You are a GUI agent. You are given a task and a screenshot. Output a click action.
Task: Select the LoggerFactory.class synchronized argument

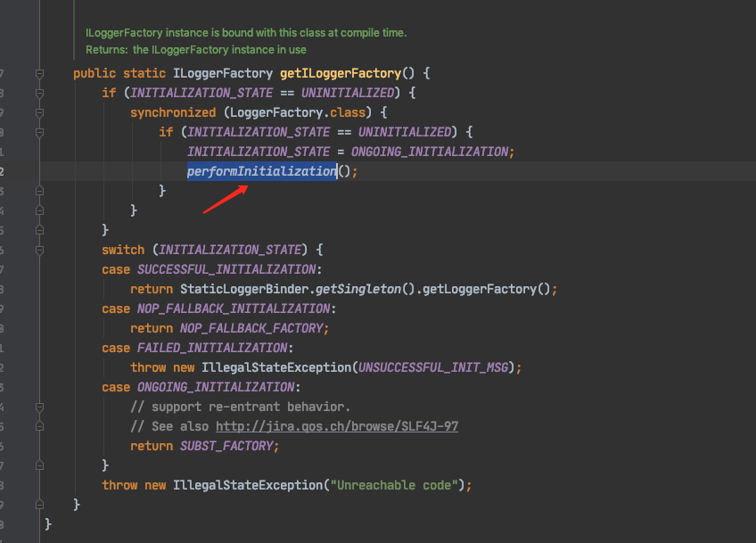tap(299, 112)
